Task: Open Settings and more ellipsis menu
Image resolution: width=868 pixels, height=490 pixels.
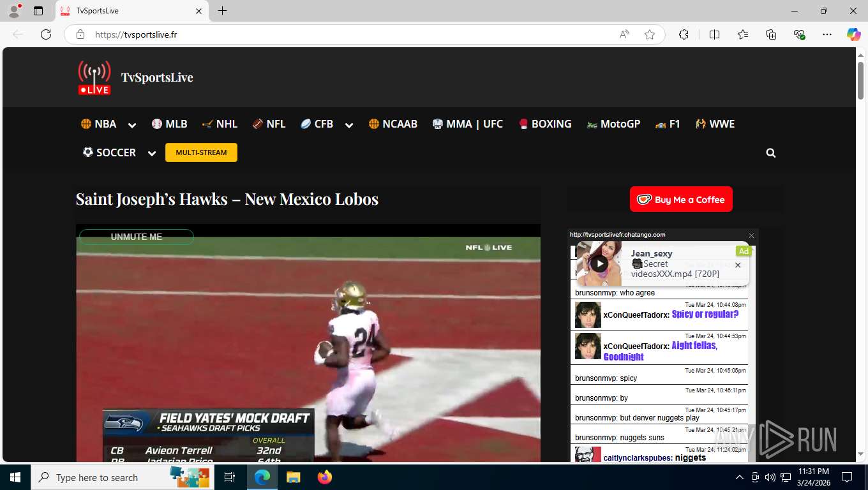Action: (827, 34)
